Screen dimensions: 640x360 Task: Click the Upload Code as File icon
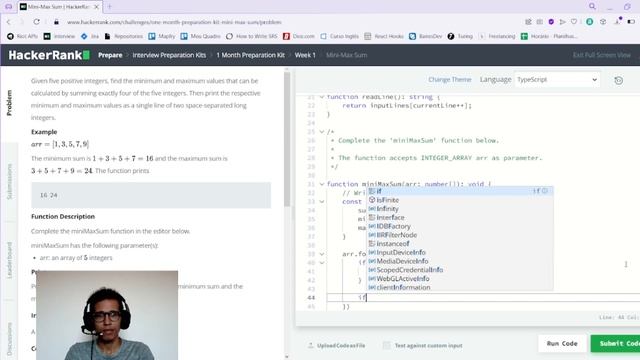coord(311,345)
